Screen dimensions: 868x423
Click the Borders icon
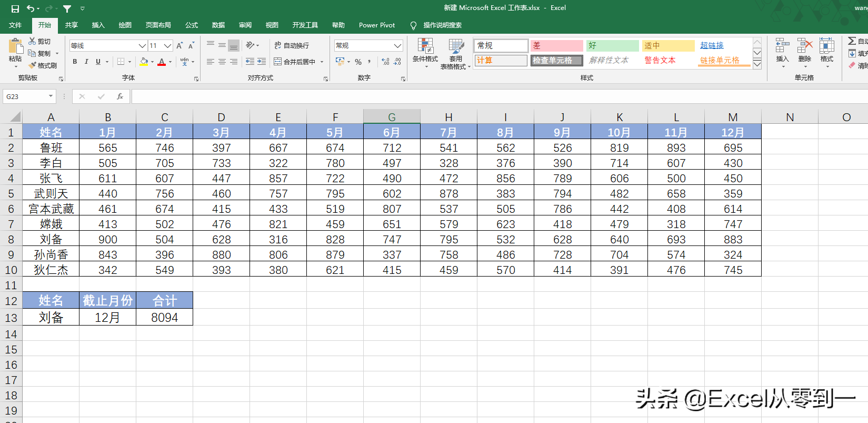point(121,62)
